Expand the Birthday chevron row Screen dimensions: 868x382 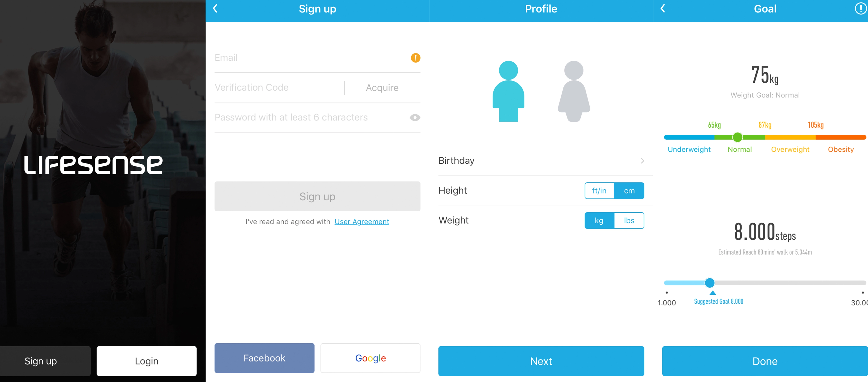point(545,161)
